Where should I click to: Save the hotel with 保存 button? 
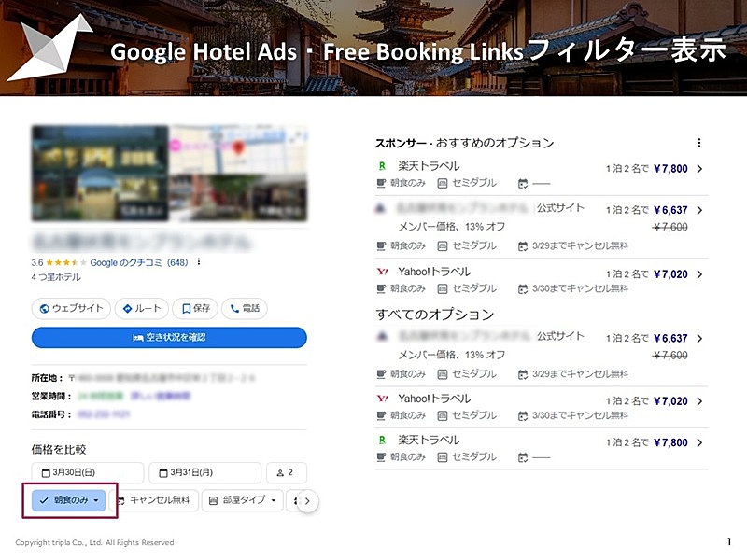[195, 309]
